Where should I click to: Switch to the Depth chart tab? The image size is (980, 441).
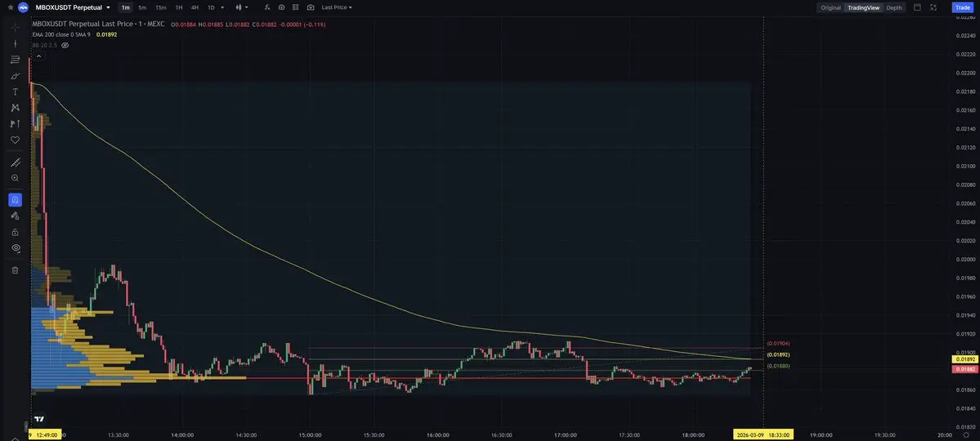pos(893,7)
